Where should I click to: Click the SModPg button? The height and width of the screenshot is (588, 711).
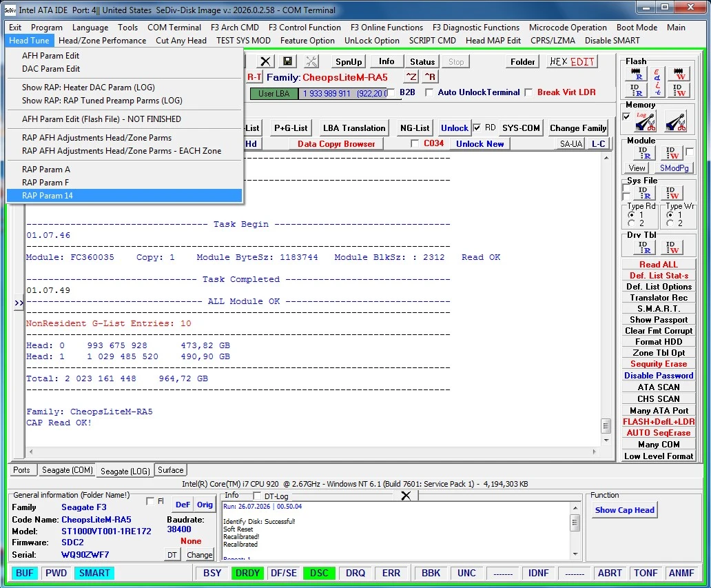[x=674, y=168]
